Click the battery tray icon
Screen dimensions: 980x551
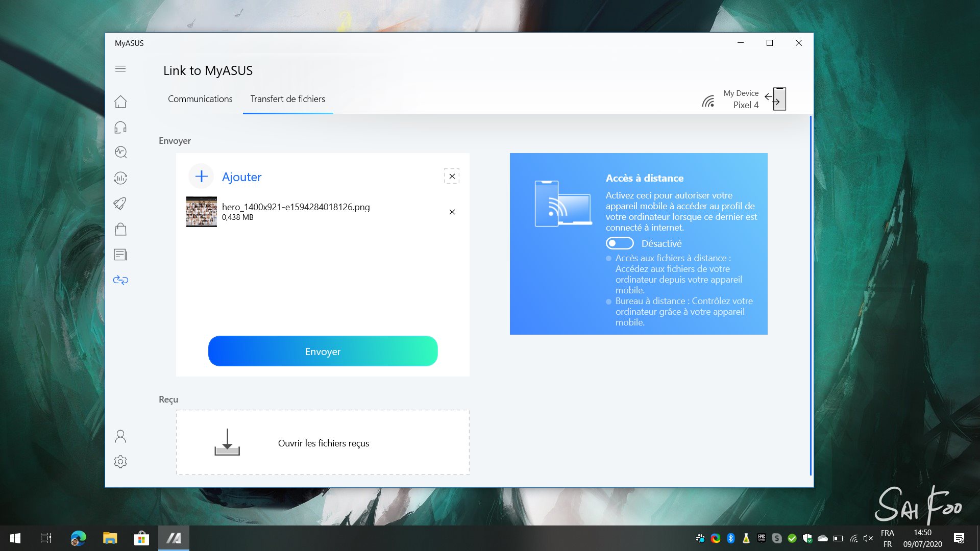(838, 538)
